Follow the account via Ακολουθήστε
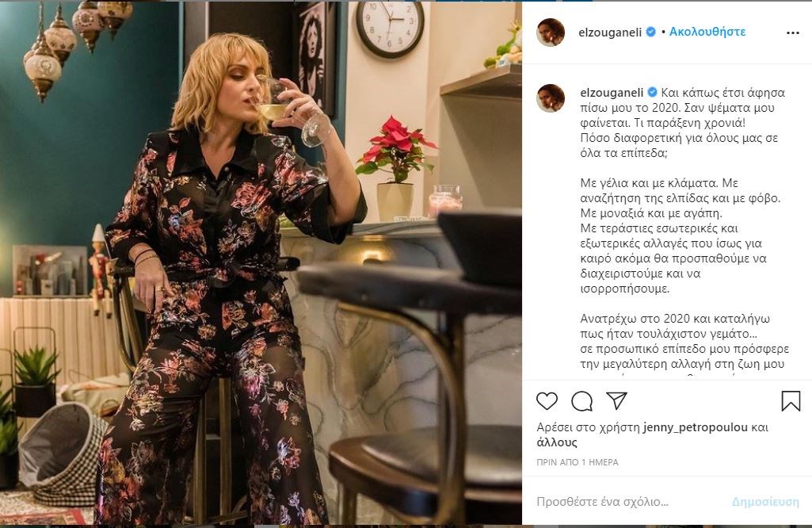 (x=707, y=33)
